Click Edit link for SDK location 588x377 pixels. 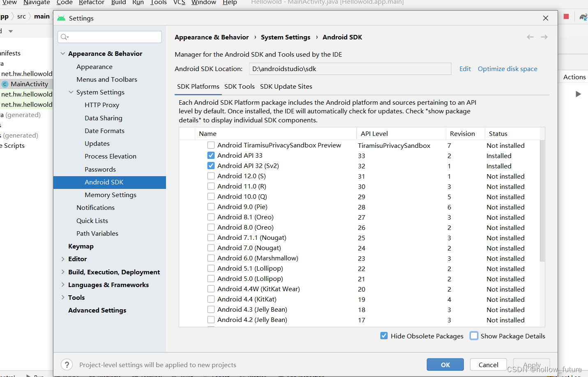point(465,69)
